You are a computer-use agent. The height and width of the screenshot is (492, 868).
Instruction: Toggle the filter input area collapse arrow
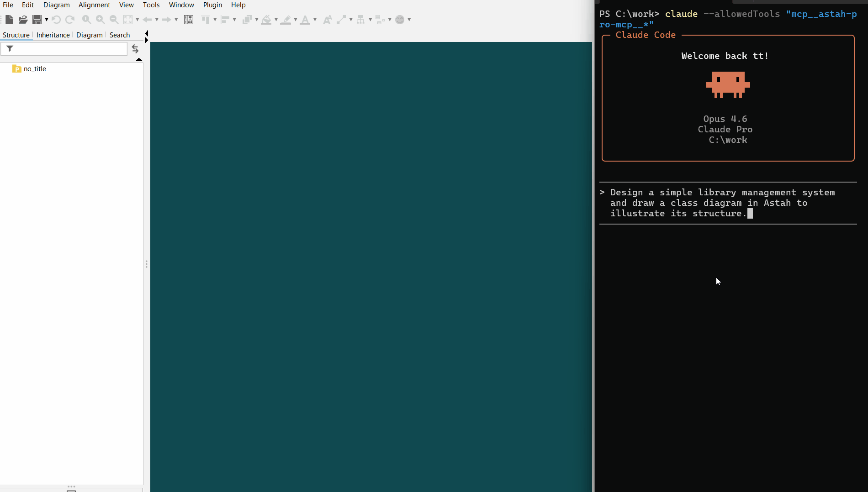point(138,60)
